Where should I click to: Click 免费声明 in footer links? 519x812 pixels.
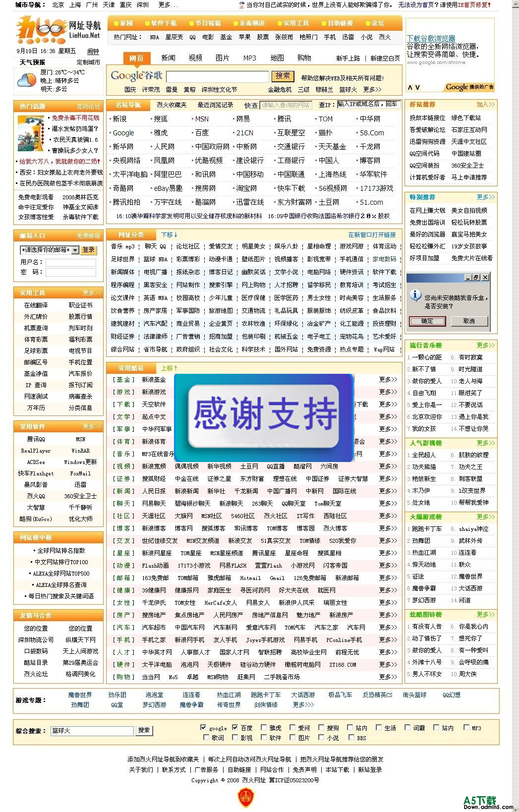coord(304,770)
